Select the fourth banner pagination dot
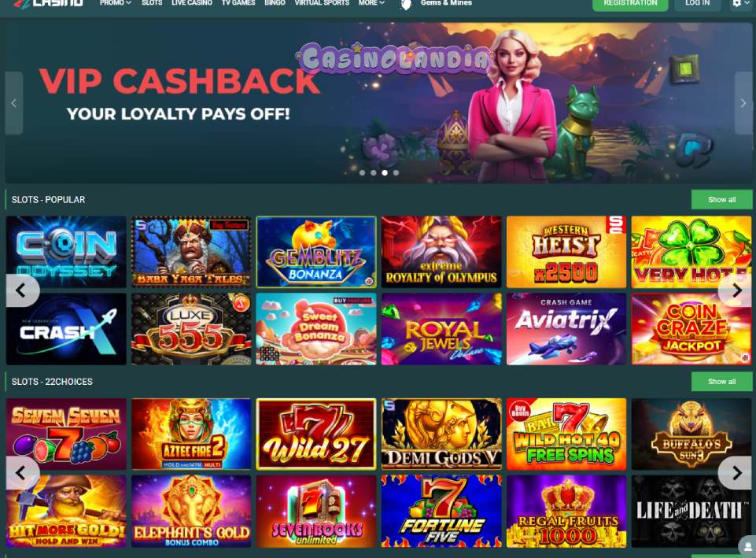Screen dimensions: 756x558 click(396, 172)
